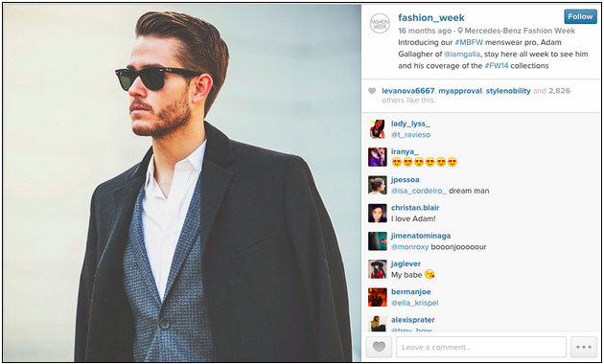Open the fashion_week profile name
Viewport: 604px width, 364px height.
431,17
